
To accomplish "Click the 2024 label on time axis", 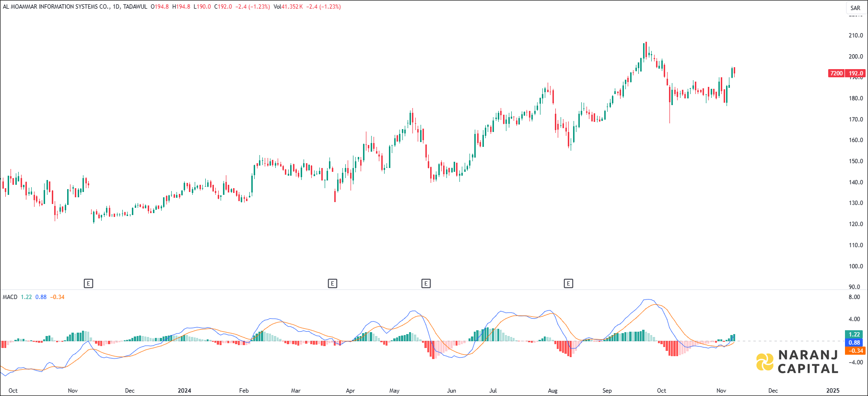I will click(x=184, y=391).
